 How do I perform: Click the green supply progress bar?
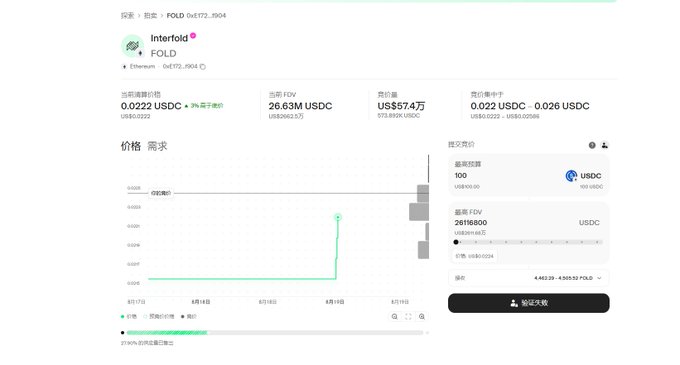coord(167,333)
